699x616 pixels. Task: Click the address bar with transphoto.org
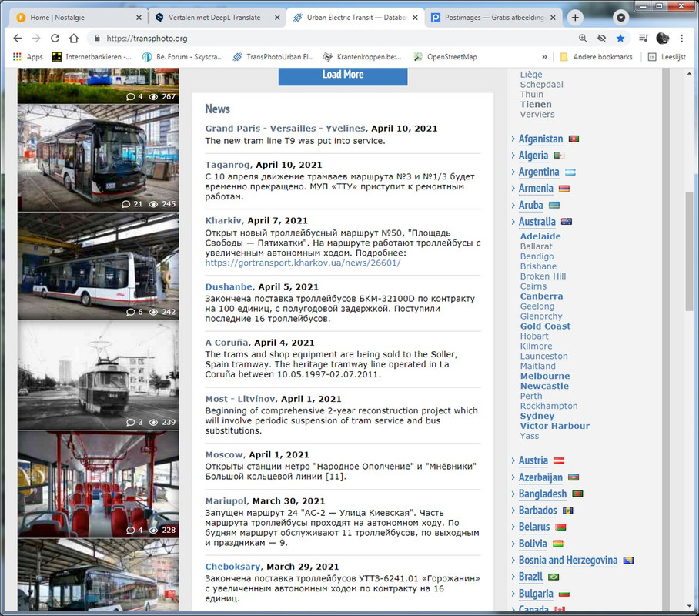[x=332, y=38]
